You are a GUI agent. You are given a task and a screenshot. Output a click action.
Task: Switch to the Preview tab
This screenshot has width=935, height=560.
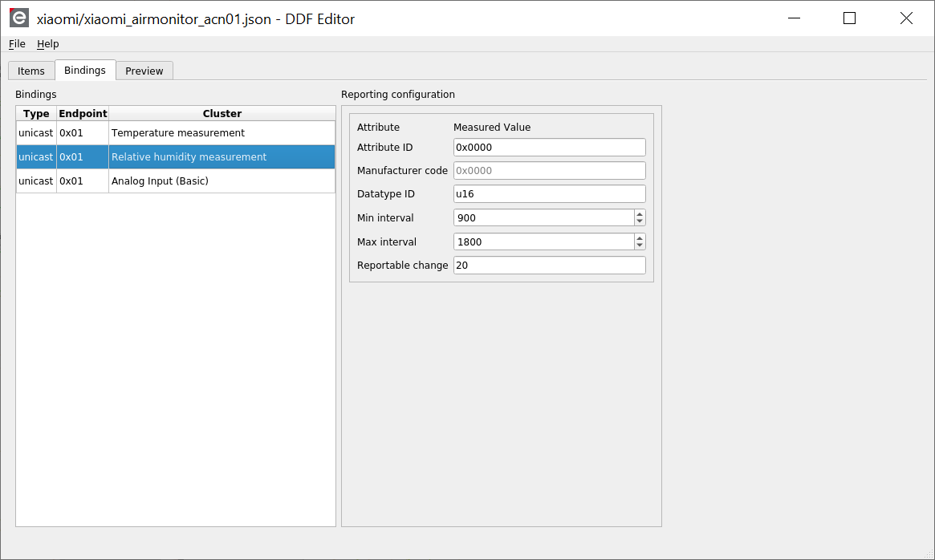(144, 71)
